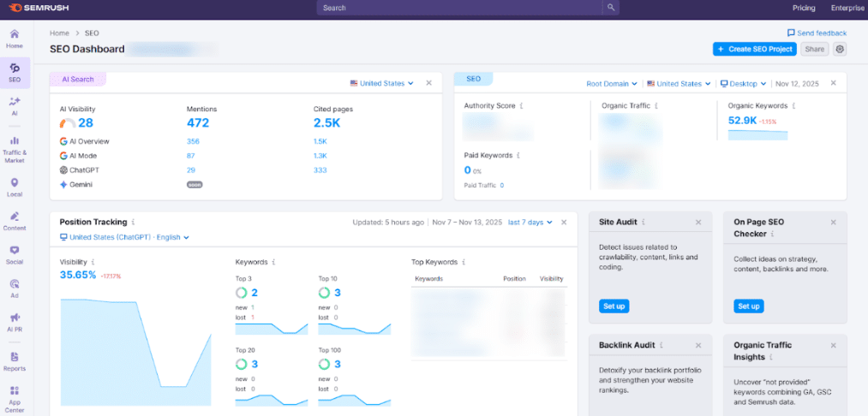Viewport: 868px width, 416px height.
Task: Open Traffic & Market in the sidebar
Action: 15,149
